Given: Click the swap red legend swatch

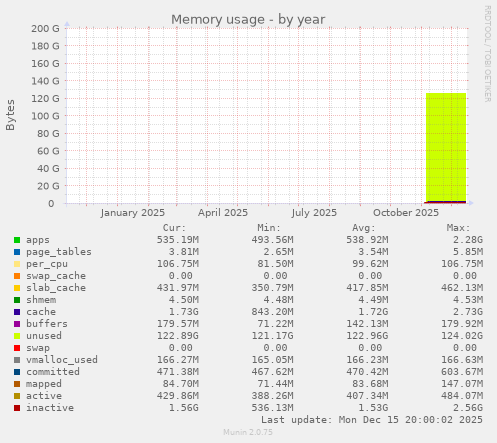Looking at the screenshot, I should click(17, 348).
